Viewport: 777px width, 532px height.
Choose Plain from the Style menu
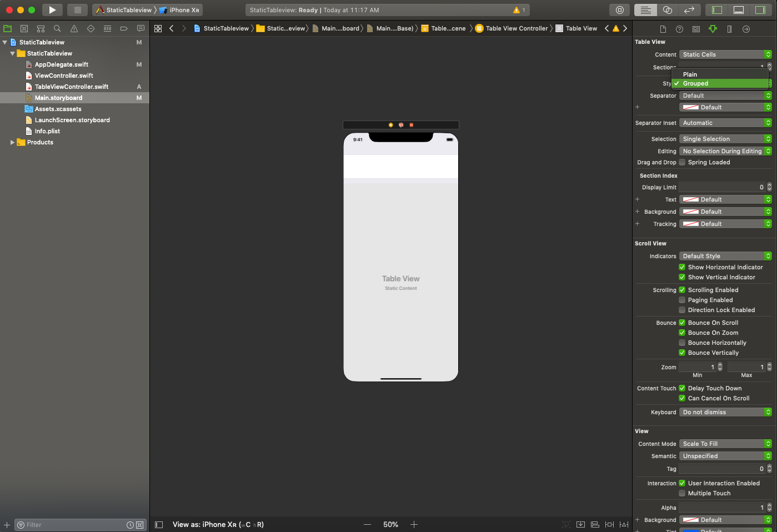pyautogui.click(x=720, y=74)
